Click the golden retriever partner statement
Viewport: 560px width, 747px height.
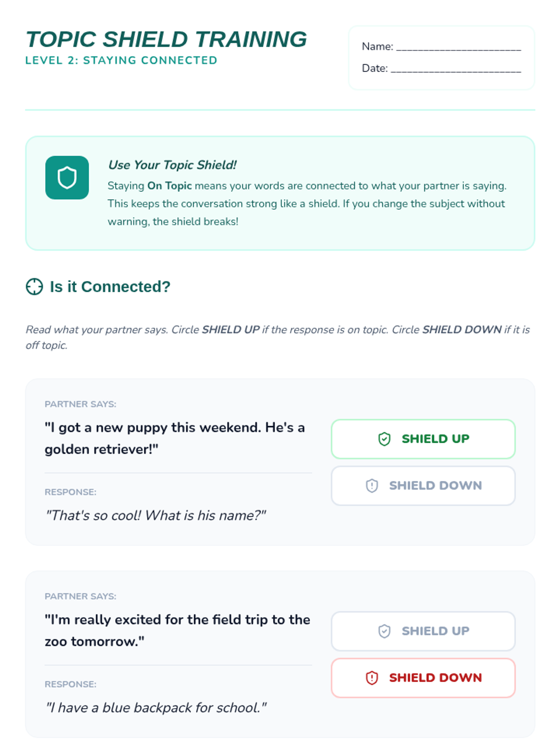coord(175,438)
